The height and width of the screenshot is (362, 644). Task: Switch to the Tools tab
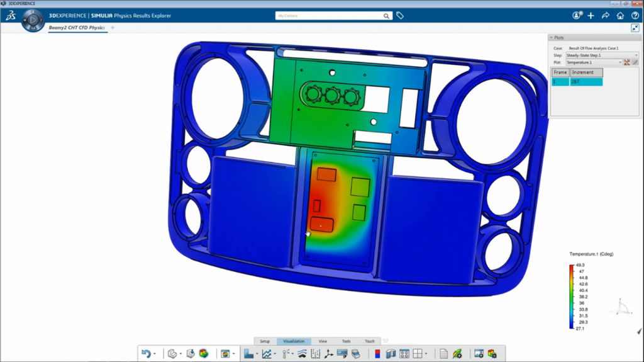pos(346,341)
